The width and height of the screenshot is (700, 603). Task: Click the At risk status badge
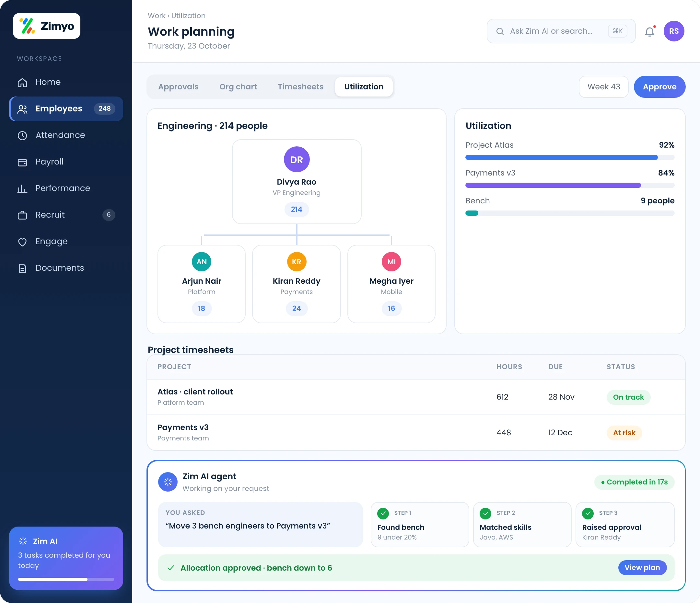(624, 433)
